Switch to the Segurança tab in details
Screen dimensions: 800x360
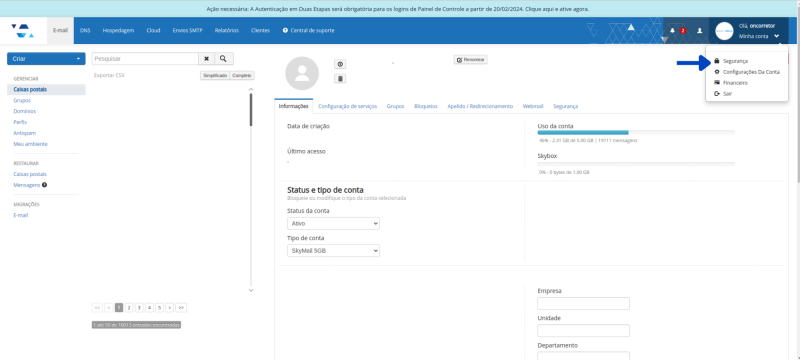(x=565, y=106)
